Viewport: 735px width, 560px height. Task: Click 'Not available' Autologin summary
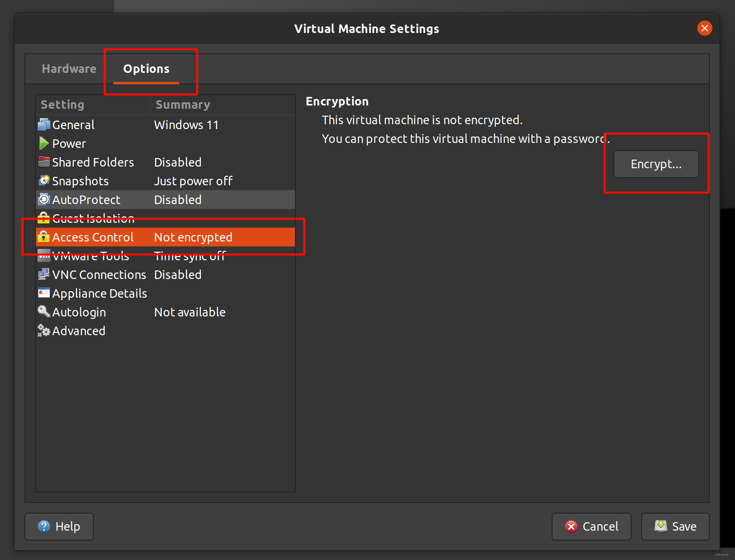point(190,312)
